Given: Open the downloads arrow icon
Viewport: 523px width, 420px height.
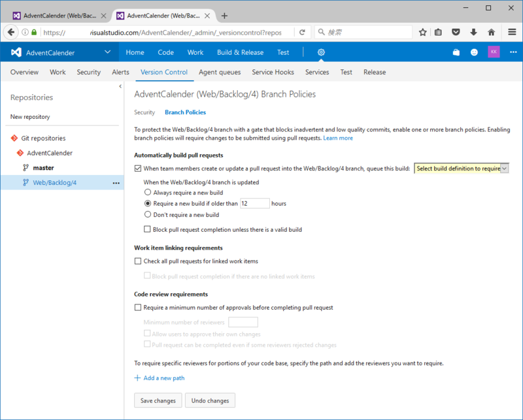Looking at the screenshot, I should pyautogui.click(x=473, y=33).
